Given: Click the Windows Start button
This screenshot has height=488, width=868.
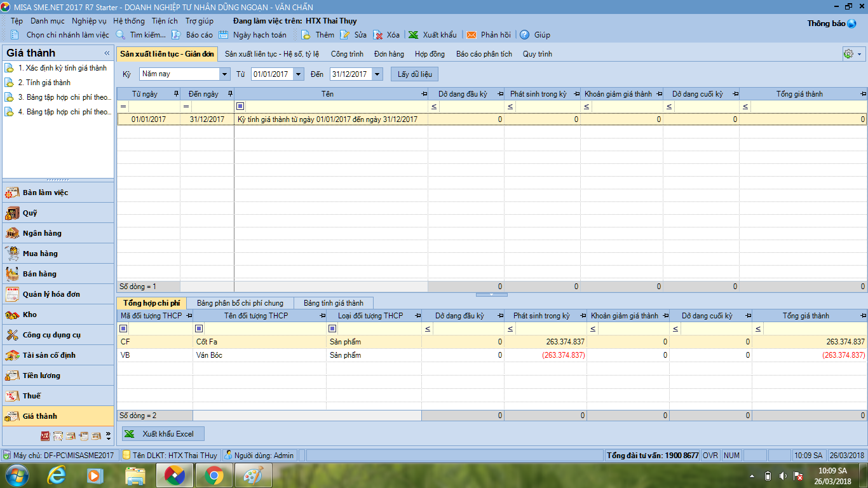Looking at the screenshot, I should click(16, 475).
